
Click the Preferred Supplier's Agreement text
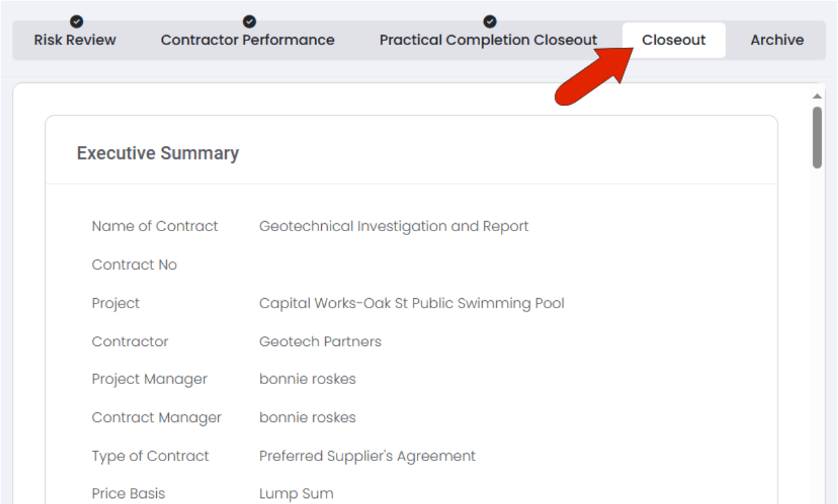[367, 456]
